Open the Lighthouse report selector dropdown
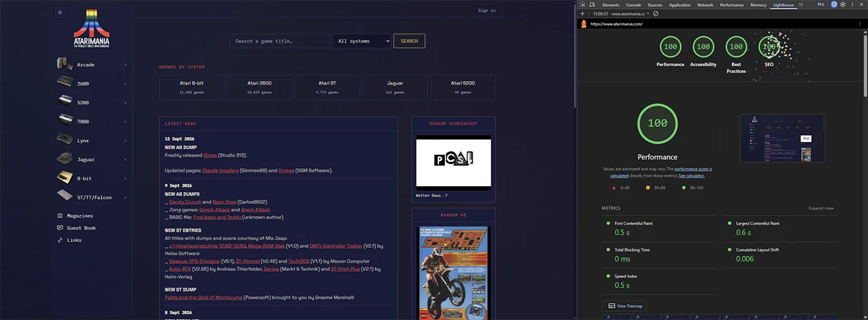 click(x=621, y=13)
